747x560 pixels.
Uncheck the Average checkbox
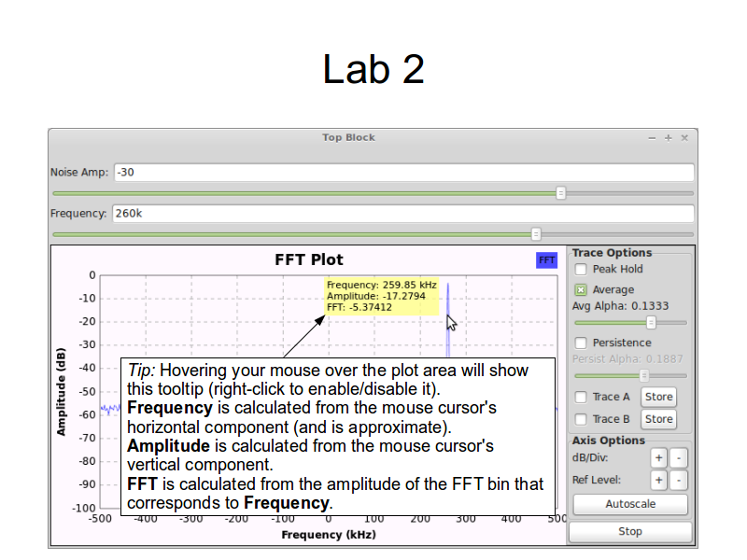(x=581, y=290)
